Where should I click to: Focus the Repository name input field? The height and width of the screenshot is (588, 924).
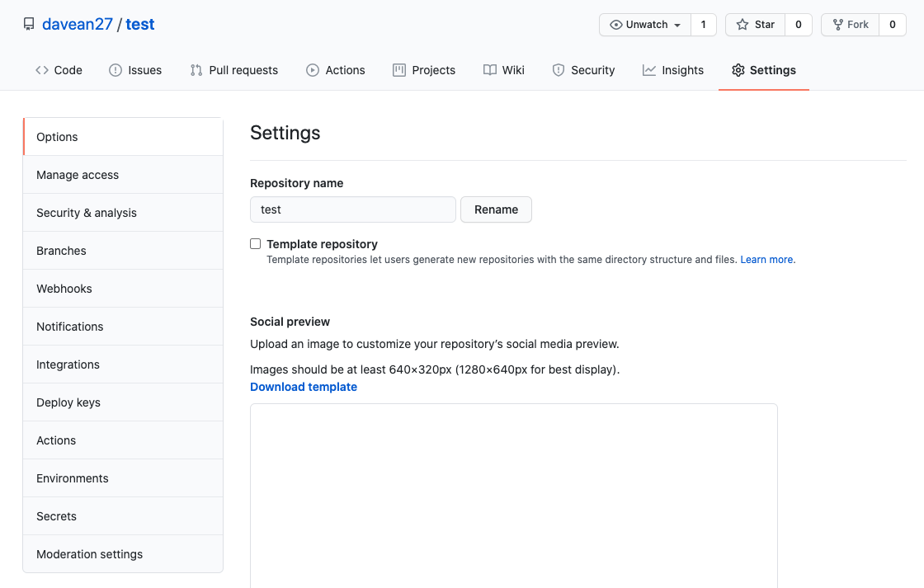click(353, 209)
